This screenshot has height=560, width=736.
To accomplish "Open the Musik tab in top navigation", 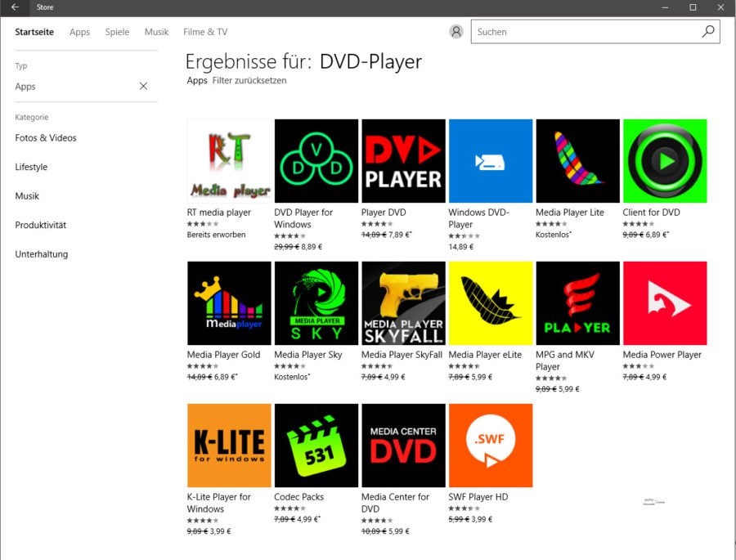I will pos(156,32).
